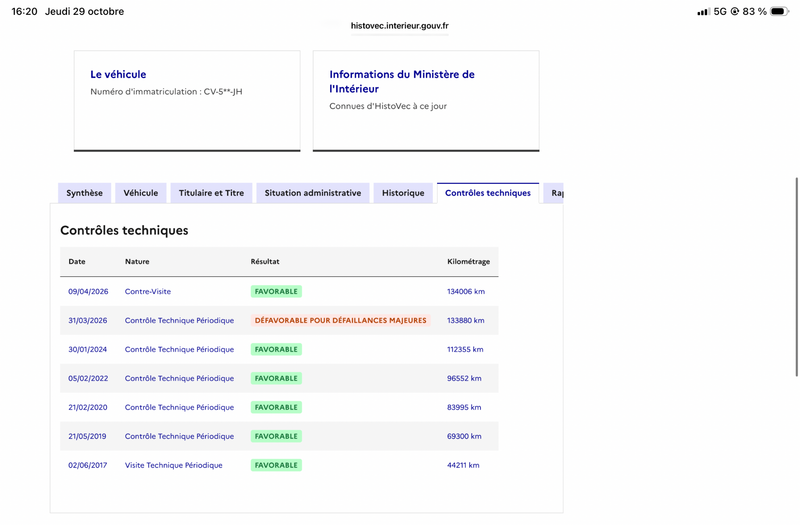Open the Le véhicule card
Image resolution: width=800 pixels, height=525 pixels.
click(187, 101)
